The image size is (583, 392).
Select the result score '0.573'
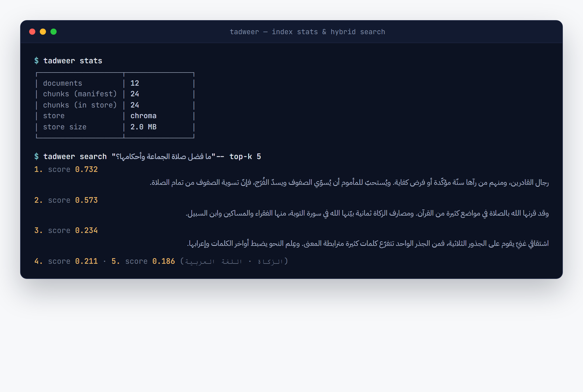click(x=86, y=200)
